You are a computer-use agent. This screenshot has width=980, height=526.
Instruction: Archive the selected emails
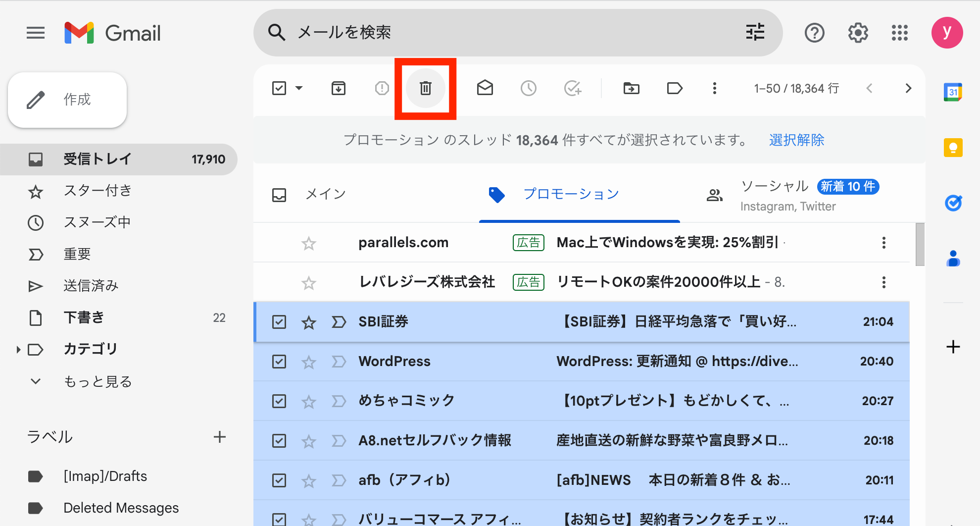coord(339,88)
